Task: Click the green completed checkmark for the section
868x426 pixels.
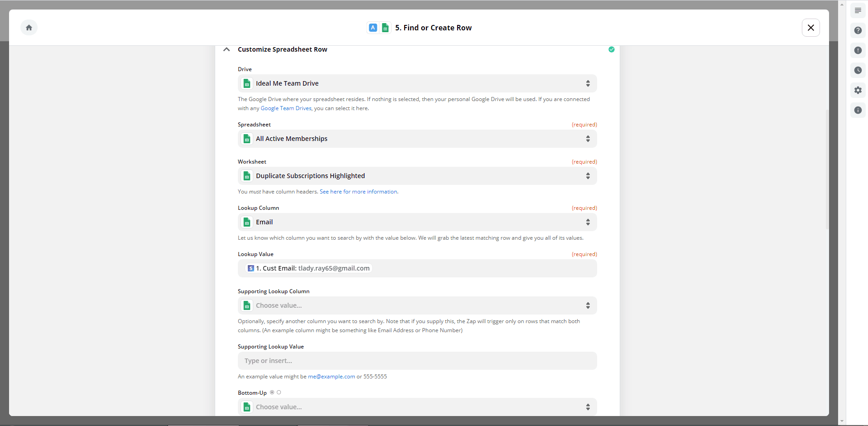Action: click(x=611, y=49)
